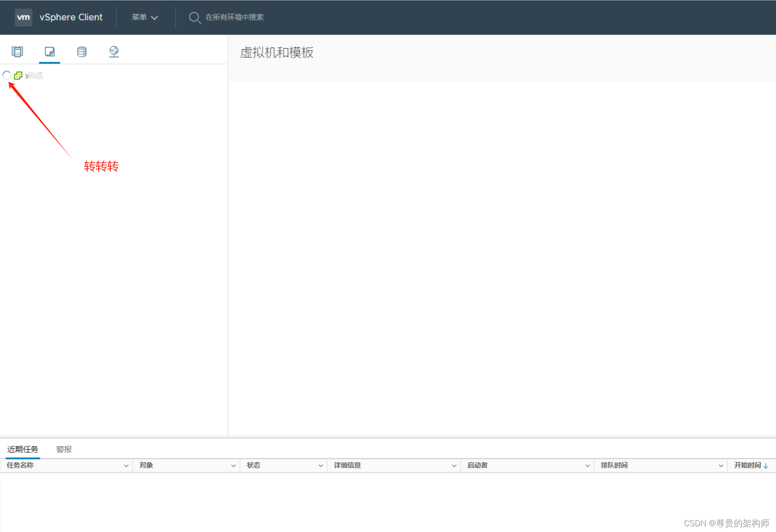This screenshot has height=532, width=776.
Task: Click the 状态 column header text
Action: coord(253,465)
